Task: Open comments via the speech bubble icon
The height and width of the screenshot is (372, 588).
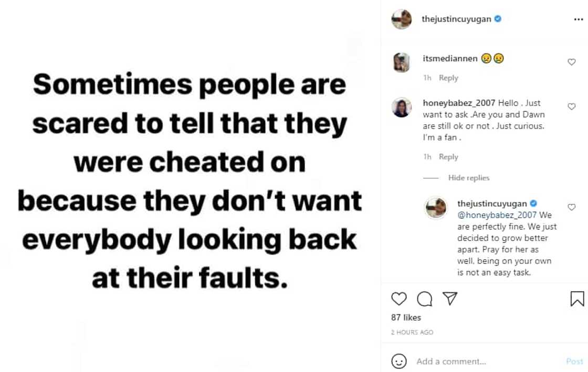Action: point(425,299)
